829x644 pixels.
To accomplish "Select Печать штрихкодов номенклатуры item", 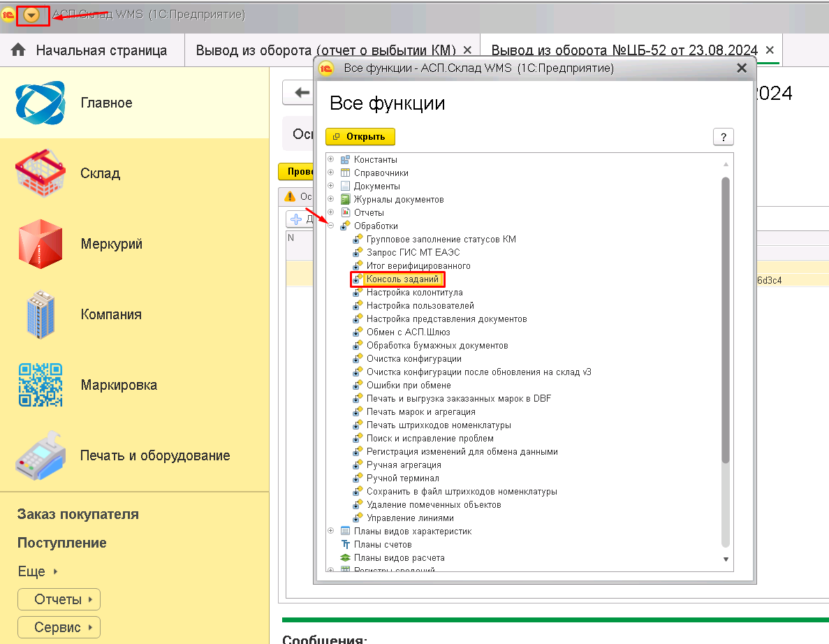I will coord(439,425).
